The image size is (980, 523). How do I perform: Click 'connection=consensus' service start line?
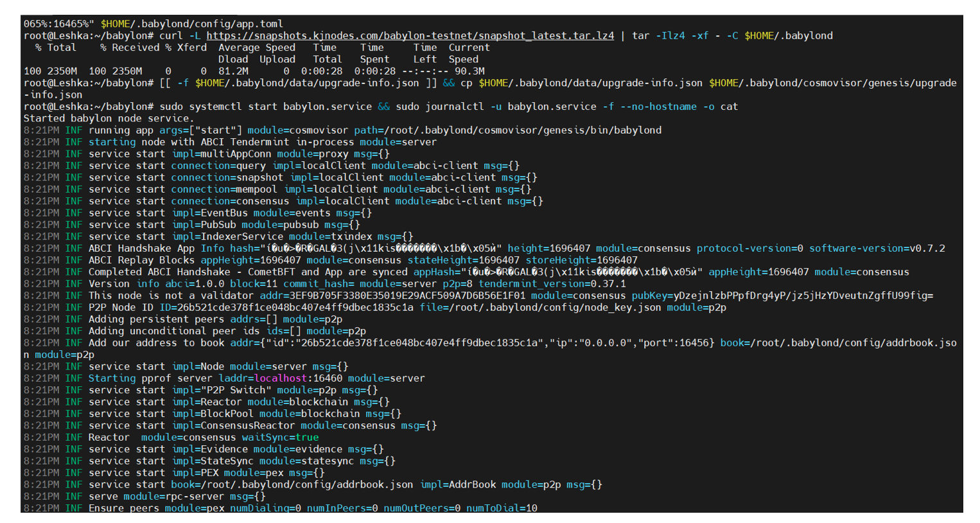pos(283,201)
